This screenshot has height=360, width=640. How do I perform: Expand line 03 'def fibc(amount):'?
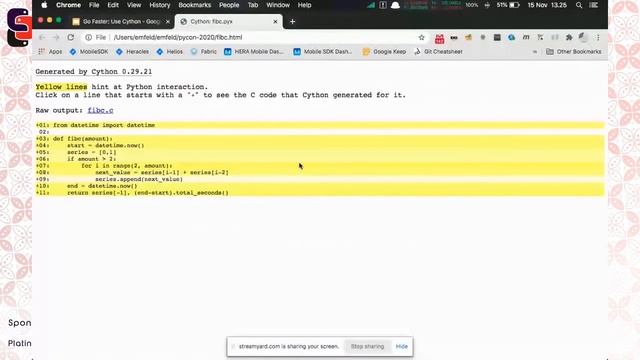click(320, 139)
